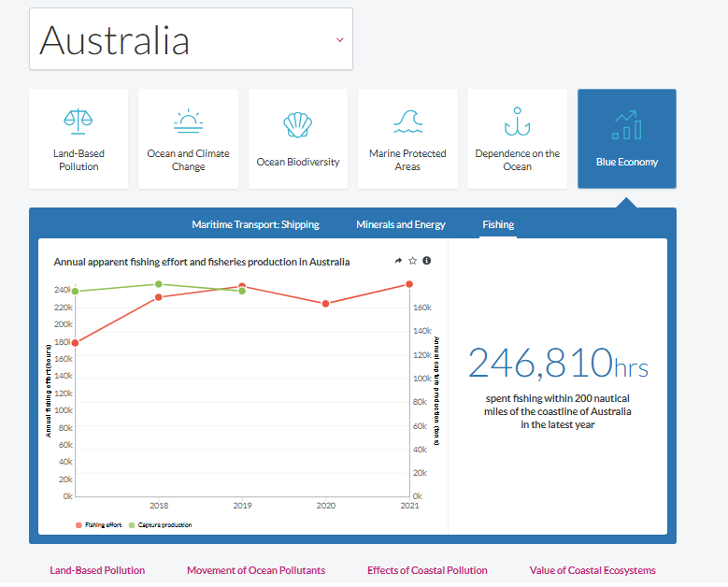Open the Effects of Coastal Pollution link
The image size is (728, 587).
(x=427, y=570)
